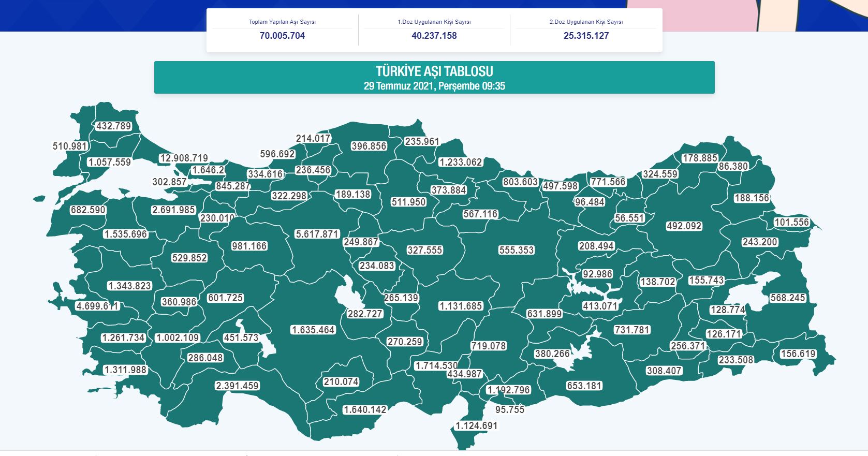
Task: Select the province labeled 282.727
Action: point(365,314)
